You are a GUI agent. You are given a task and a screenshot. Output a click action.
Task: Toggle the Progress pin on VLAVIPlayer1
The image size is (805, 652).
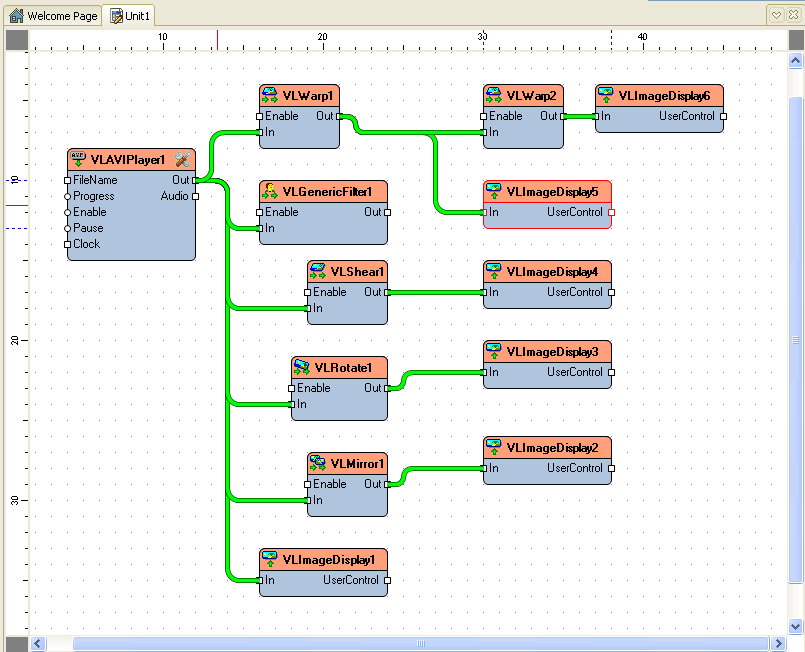click(69, 196)
